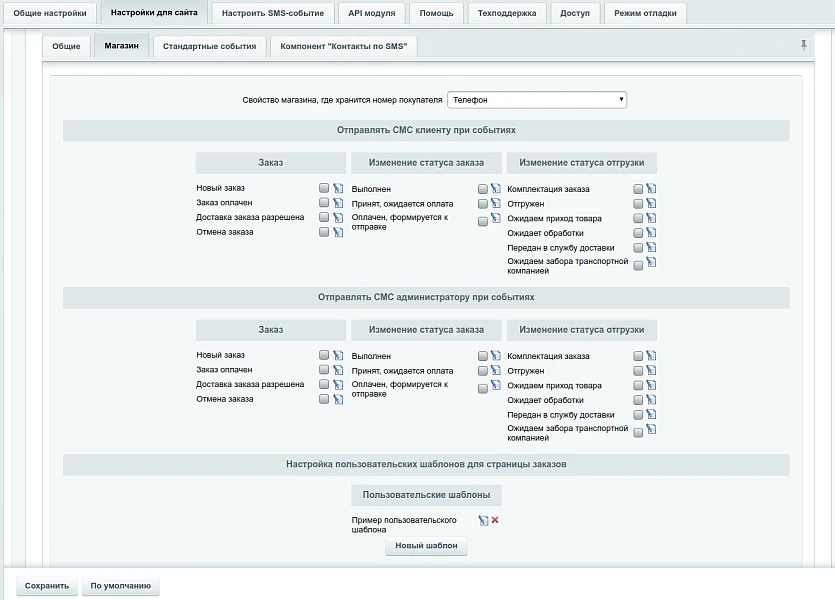Tick client SMS for Ожидает обработки
Viewport: 835px width, 600px height.
pos(638,233)
